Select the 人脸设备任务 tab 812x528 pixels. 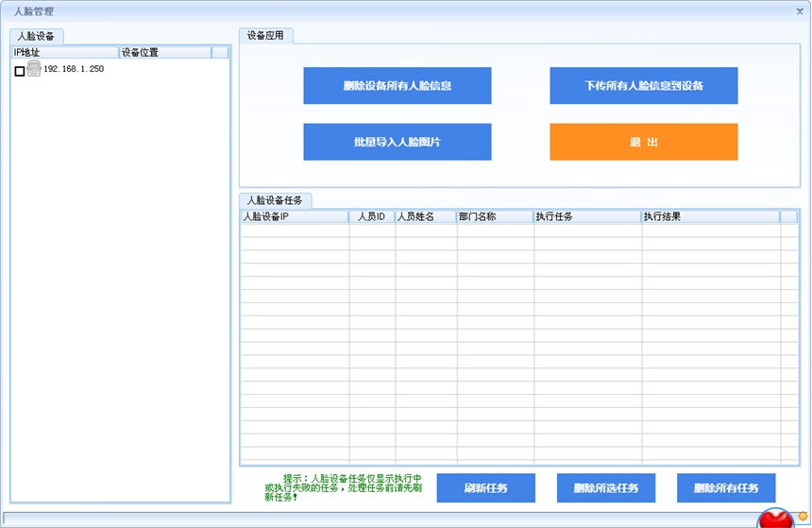(275, 200)
